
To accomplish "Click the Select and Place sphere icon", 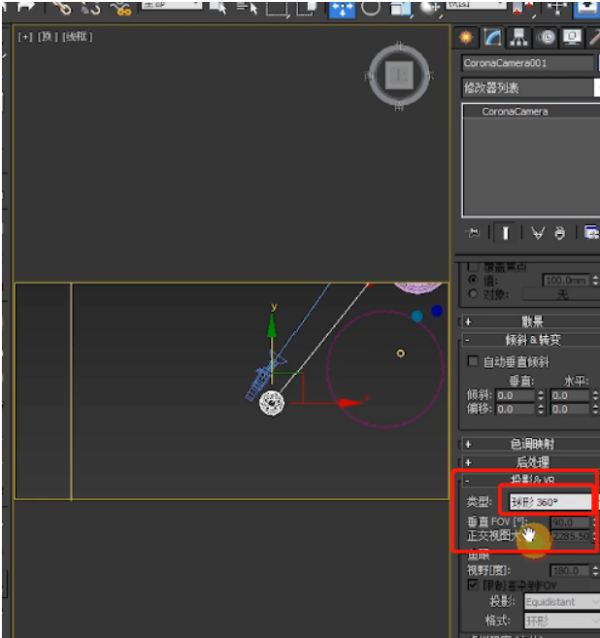I will [430, 8].
